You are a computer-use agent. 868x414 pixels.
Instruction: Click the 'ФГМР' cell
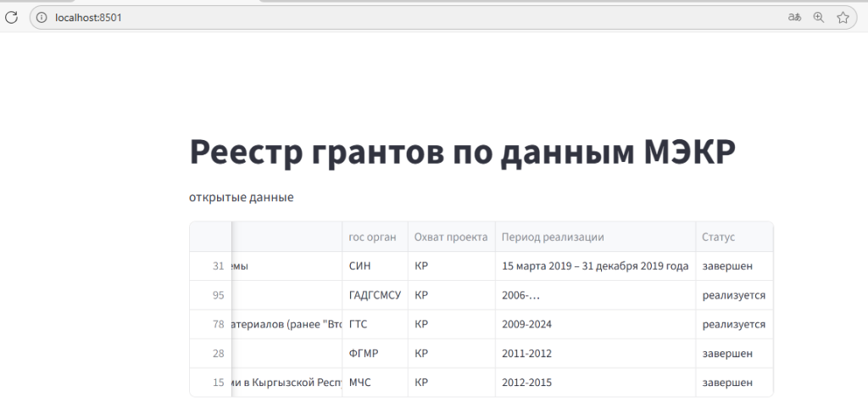[362, 353]
